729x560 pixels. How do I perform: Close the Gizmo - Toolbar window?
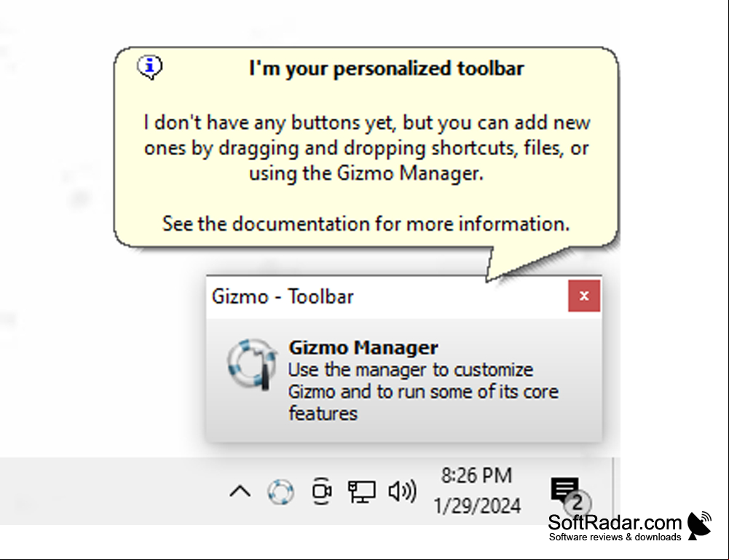coord(584,296)
